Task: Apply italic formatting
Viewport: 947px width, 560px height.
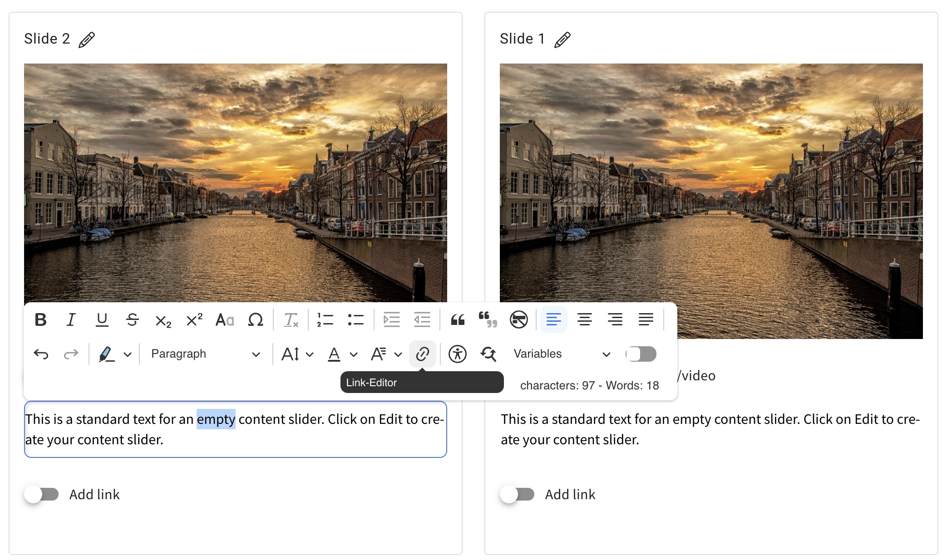Action: pyautogui.click(x=71, y=320)
